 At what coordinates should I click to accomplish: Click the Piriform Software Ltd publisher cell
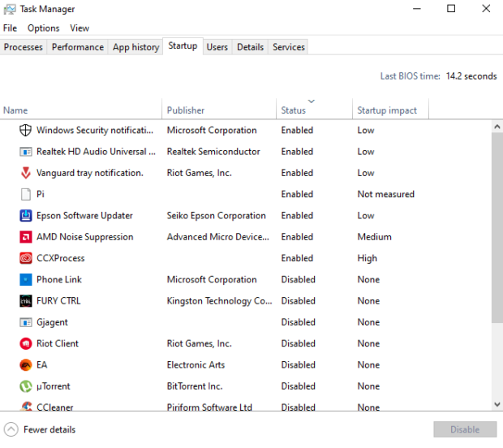pos(209,407)
